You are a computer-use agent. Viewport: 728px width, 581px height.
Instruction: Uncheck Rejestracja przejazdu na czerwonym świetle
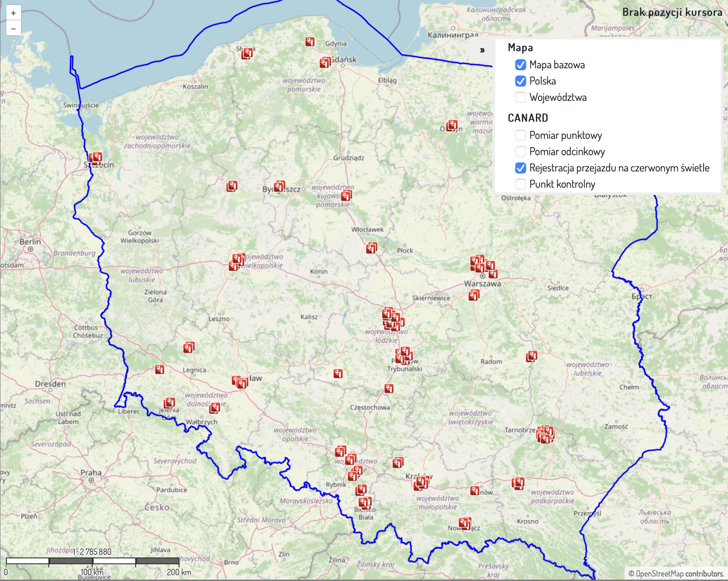(x=520, y=168)
